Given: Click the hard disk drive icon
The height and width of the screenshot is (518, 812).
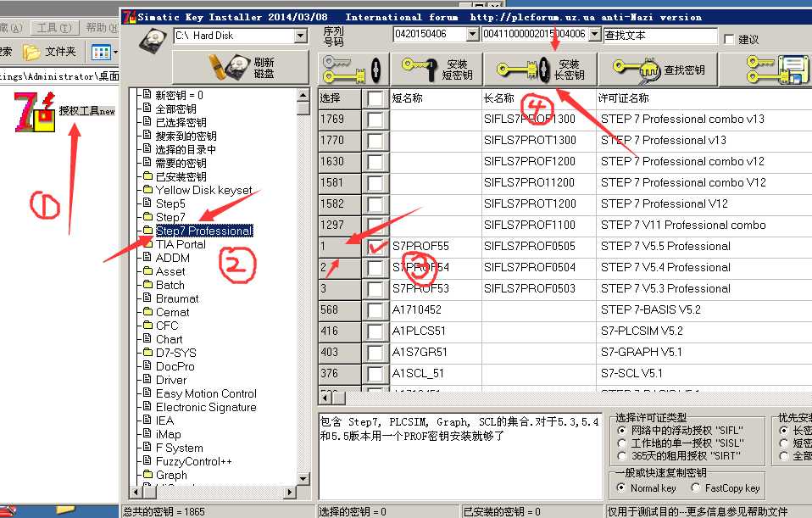Looking at the screenshot, I should (x=153, y=39).
